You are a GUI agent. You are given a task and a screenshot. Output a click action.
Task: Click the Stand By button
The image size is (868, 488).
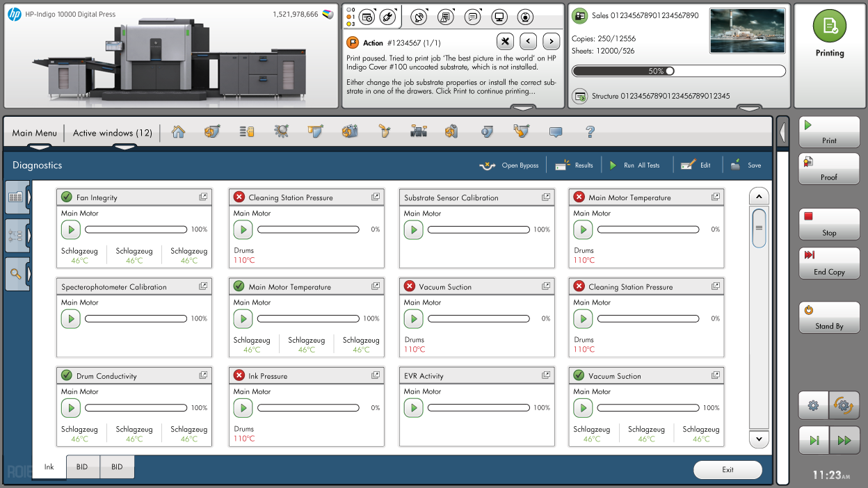point(829,318)
